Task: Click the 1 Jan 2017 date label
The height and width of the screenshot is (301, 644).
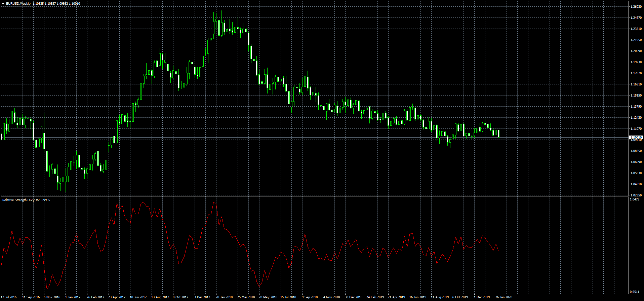Action: coord(73,297)
